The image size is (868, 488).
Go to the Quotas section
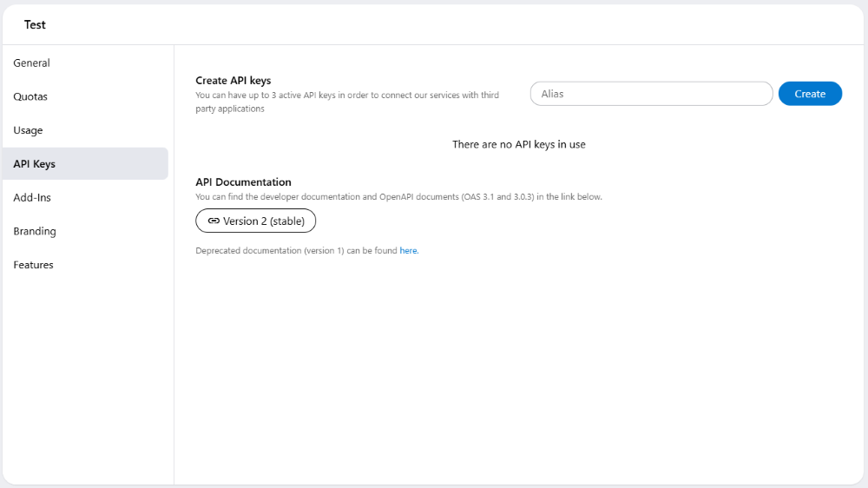[30, 96]
